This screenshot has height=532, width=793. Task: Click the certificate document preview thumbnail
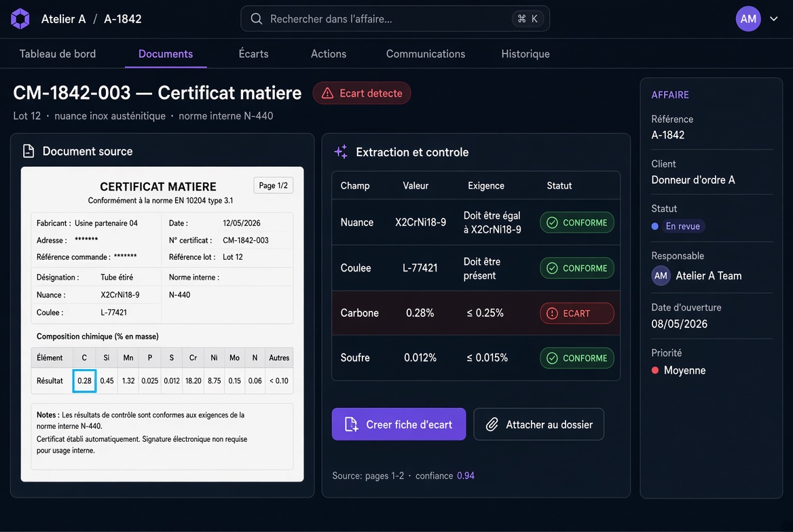[x=162, y=324]
